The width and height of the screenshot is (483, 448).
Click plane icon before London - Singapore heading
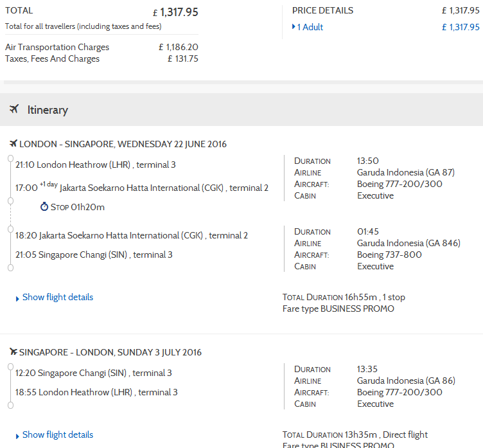click(x=13, y=144)
